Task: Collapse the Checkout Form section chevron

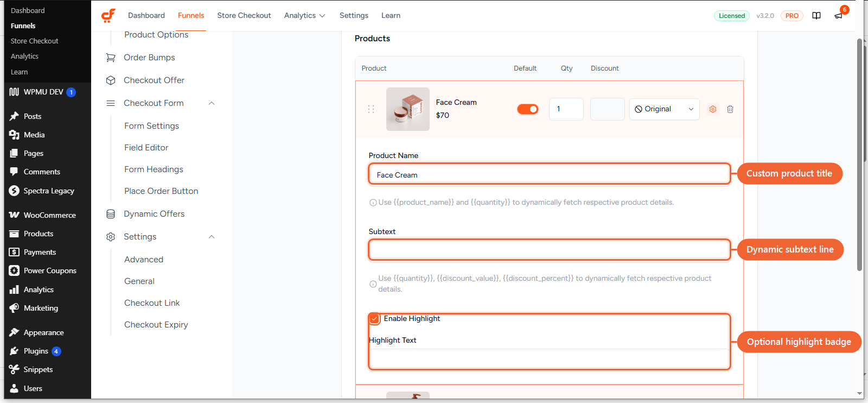Action: [x=212, y=103]
